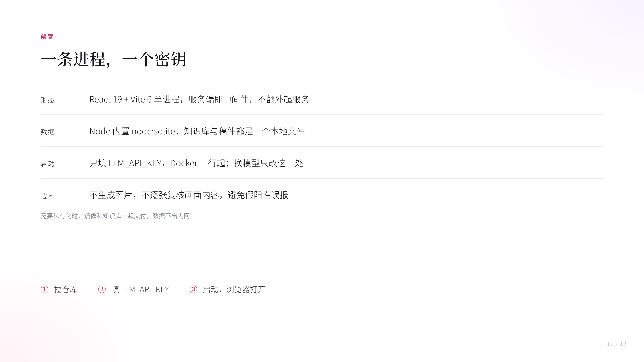Click the row label '形态'

tap(47, 100)
